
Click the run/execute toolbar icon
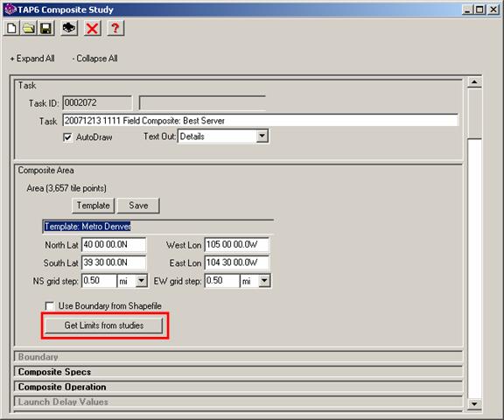point(69,28)
